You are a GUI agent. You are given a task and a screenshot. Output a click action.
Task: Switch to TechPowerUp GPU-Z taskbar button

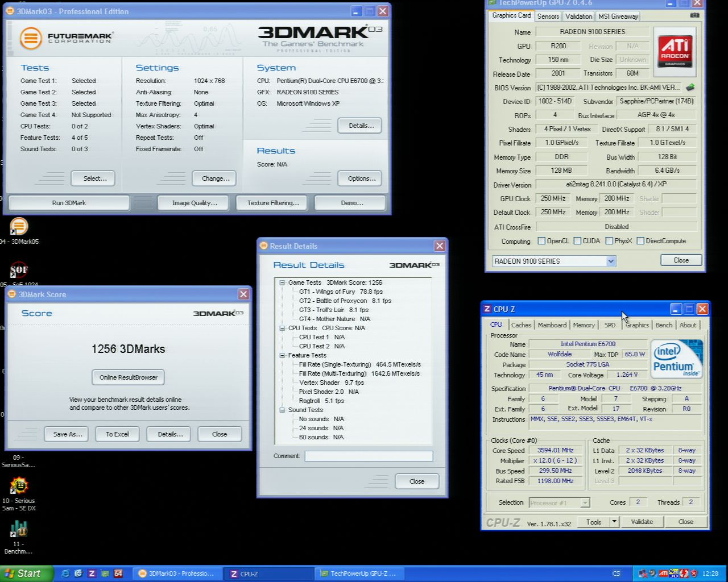(359, 573)
